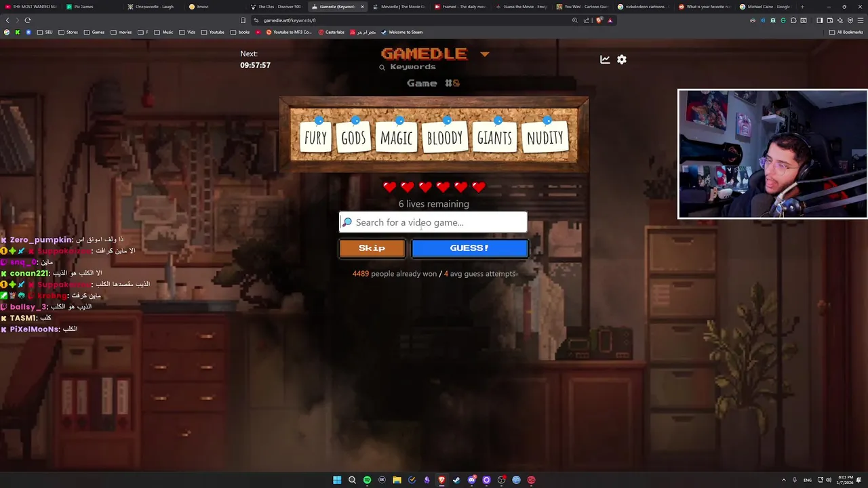Switch to the Onepiecedle tab
The width and height of the screenshot is (868, 488).
click(x=154, y=7)
